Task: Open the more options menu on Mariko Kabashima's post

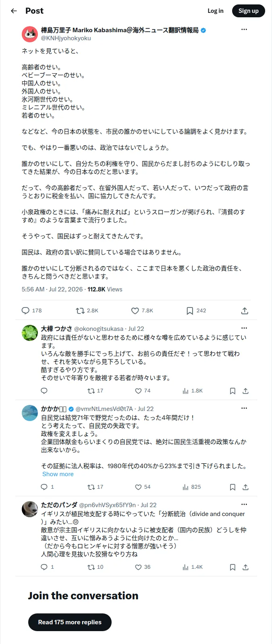Action: [244, 30]
